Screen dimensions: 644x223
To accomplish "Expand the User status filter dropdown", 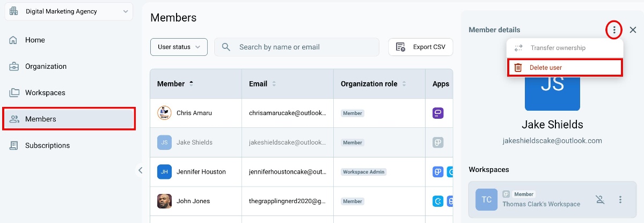I will (179, 47).
